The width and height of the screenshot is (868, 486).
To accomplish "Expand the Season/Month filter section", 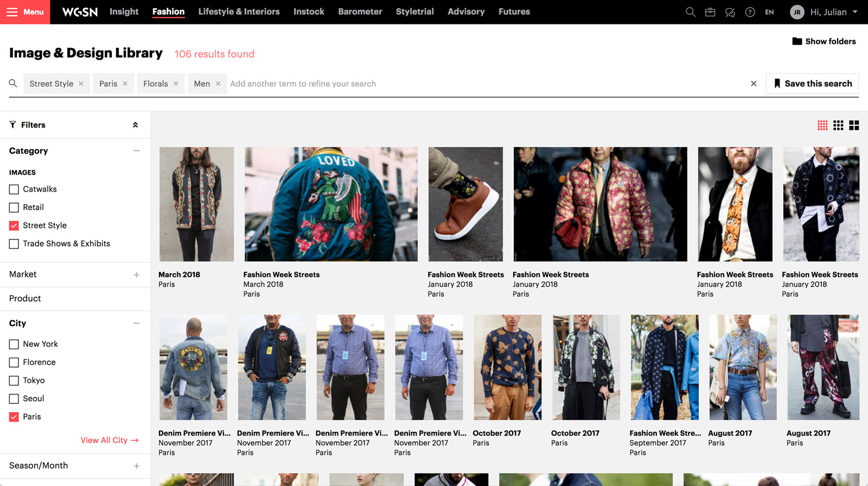I will pyautogui.click(x=136, y=466).
